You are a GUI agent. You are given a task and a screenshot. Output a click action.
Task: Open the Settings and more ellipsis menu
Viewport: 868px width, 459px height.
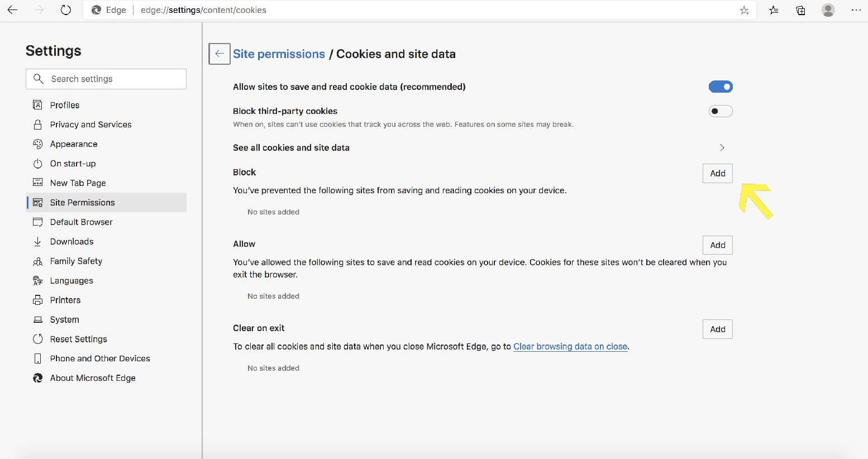tap(856, 10)
